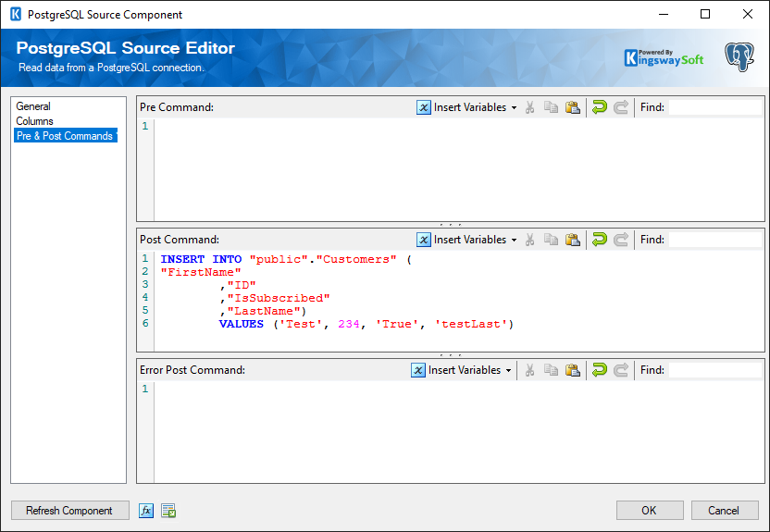Click the splitter above Error Post Command

pos(451,355)
